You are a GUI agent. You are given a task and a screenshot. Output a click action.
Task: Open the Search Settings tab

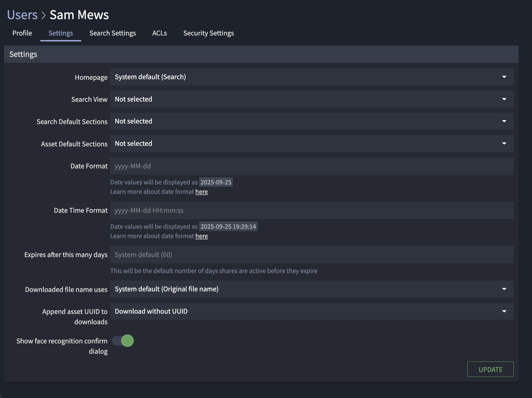coord(112,33)
